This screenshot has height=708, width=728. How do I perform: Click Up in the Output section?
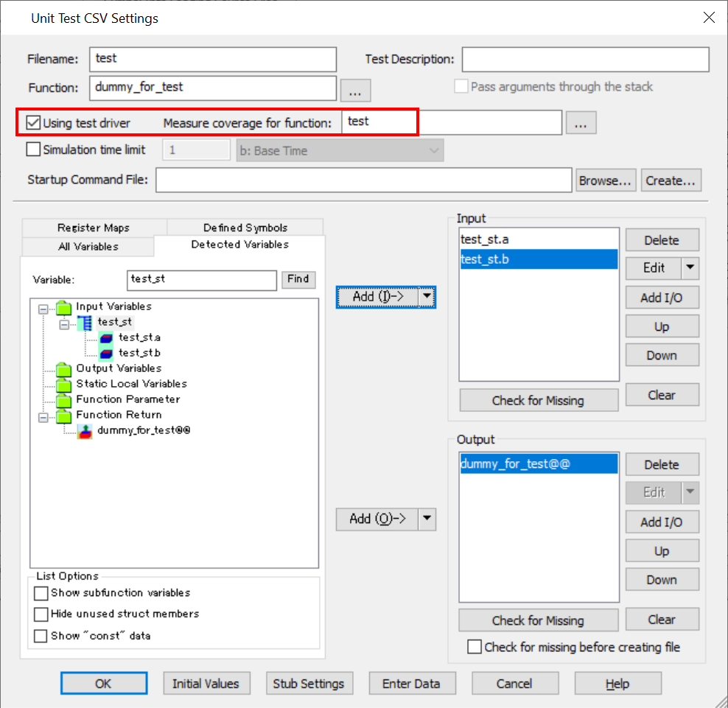tap(662, 550)
